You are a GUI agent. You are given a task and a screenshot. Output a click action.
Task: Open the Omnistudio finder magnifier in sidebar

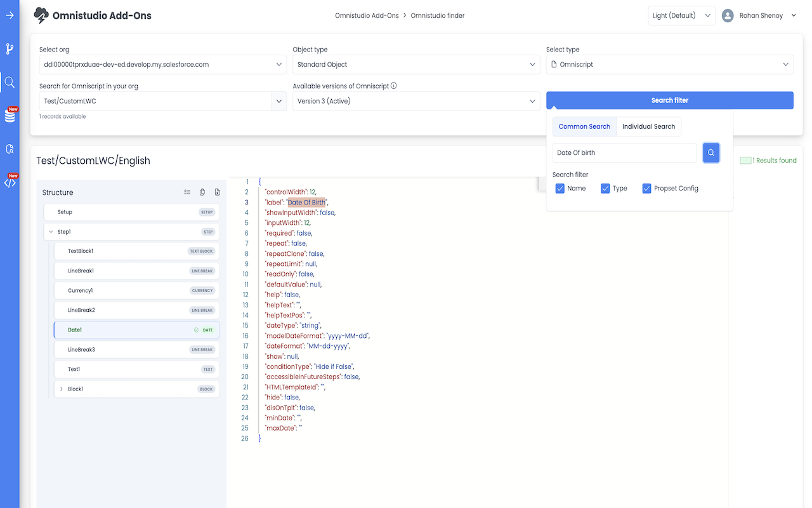pyautogui.click(x=10, y=82)
